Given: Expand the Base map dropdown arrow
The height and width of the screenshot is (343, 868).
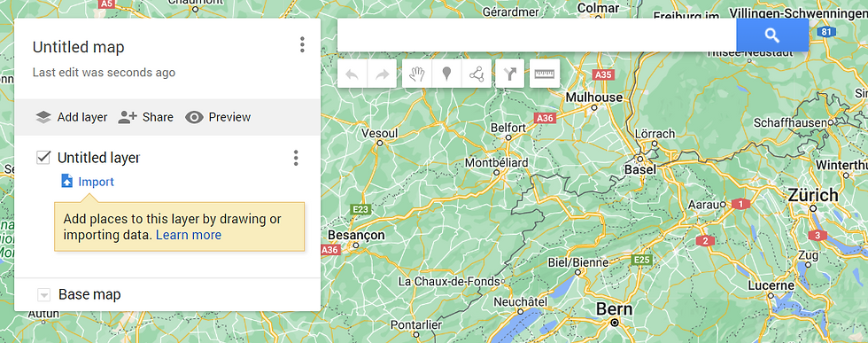Looking at the screenshot, I should coord(43,295).
